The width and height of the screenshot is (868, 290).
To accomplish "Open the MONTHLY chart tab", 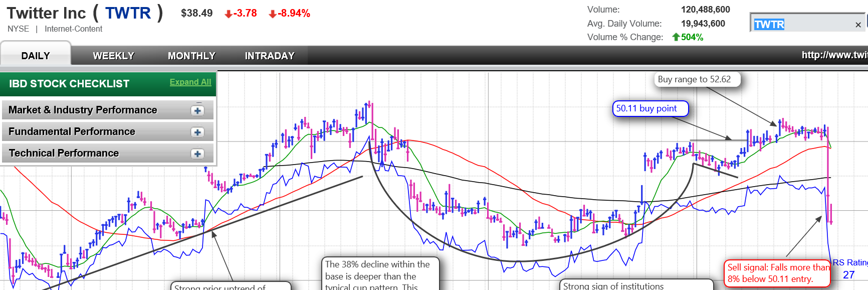I will pos(191,56).
